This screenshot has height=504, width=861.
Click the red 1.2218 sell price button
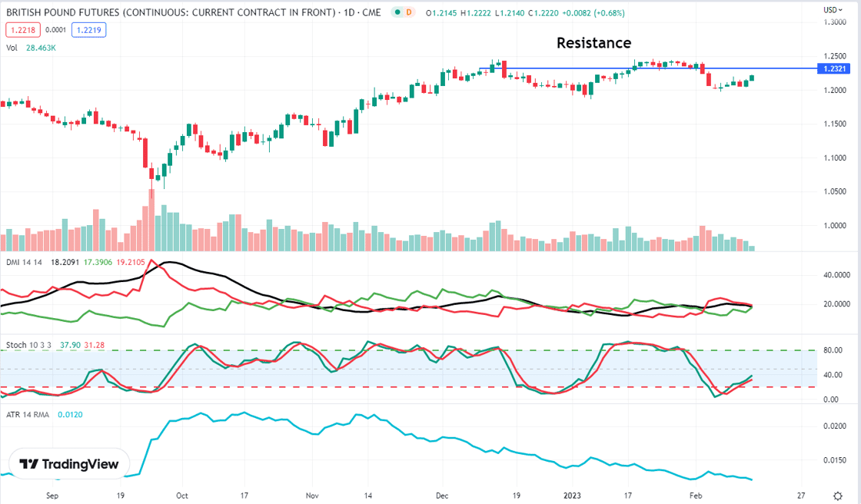coord(22,30)
